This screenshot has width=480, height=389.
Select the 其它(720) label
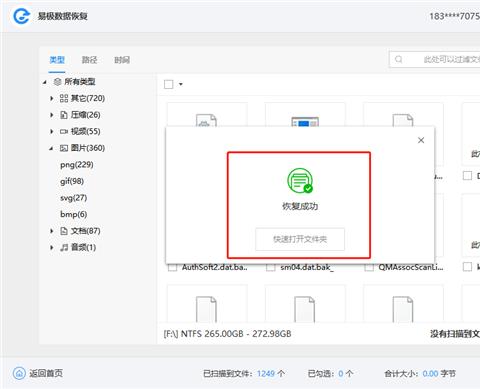[88, 98]
